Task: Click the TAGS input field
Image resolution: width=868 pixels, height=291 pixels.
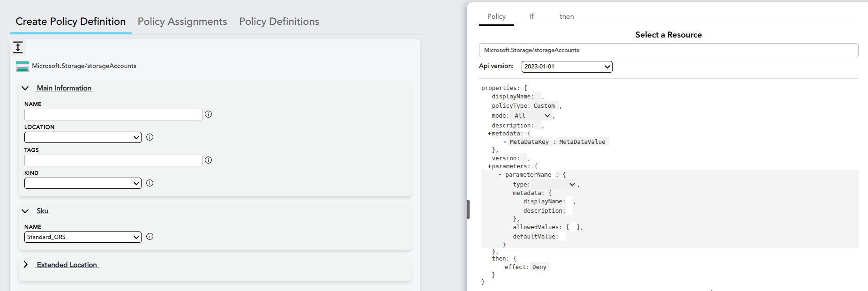Action: 113,160
